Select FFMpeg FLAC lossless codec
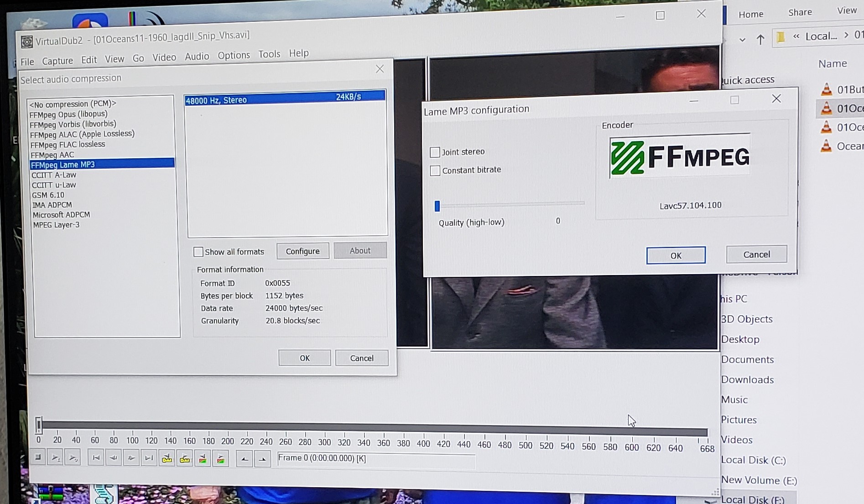This screenshot has height=504, width=864. [68, 145]
